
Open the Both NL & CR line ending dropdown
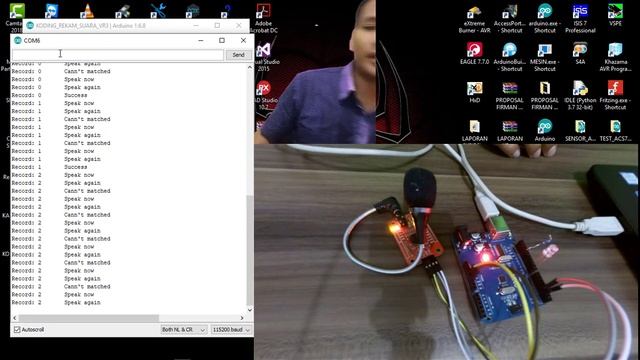[184, 329]
